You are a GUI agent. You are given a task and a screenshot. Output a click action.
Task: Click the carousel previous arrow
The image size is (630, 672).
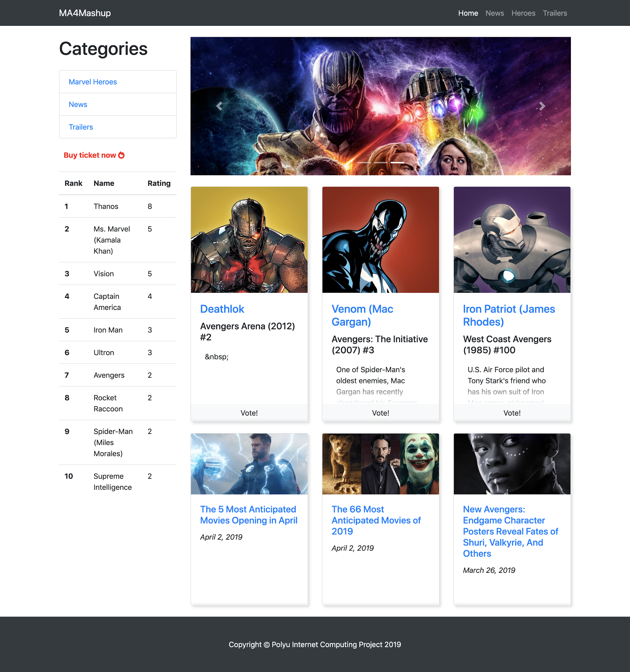tap(219, 106)
